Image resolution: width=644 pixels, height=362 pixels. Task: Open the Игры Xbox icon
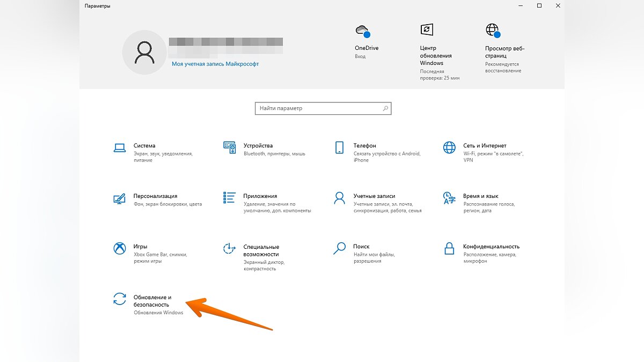click(120, 249)
